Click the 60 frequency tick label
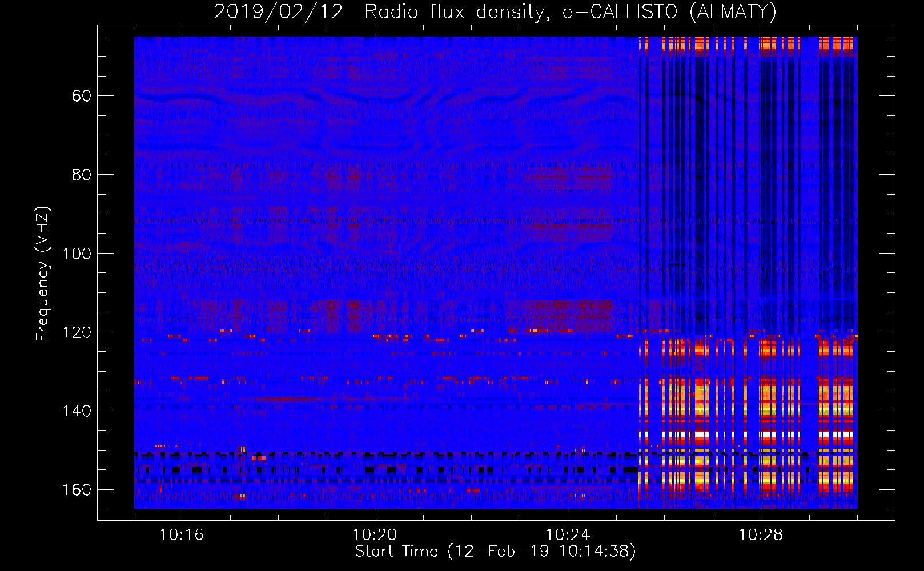Image resolution: width=924 pixels, height=571 pixels. (x=82, y=96)
